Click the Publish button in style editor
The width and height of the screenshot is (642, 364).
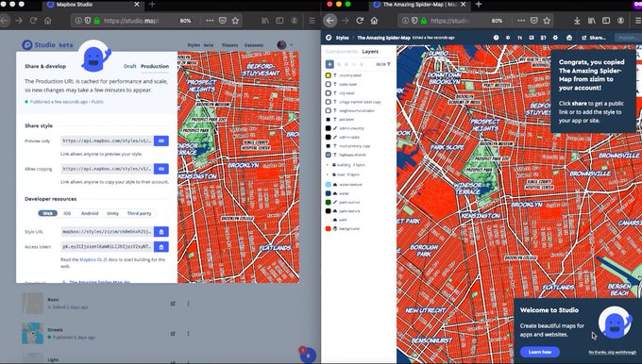628,38
